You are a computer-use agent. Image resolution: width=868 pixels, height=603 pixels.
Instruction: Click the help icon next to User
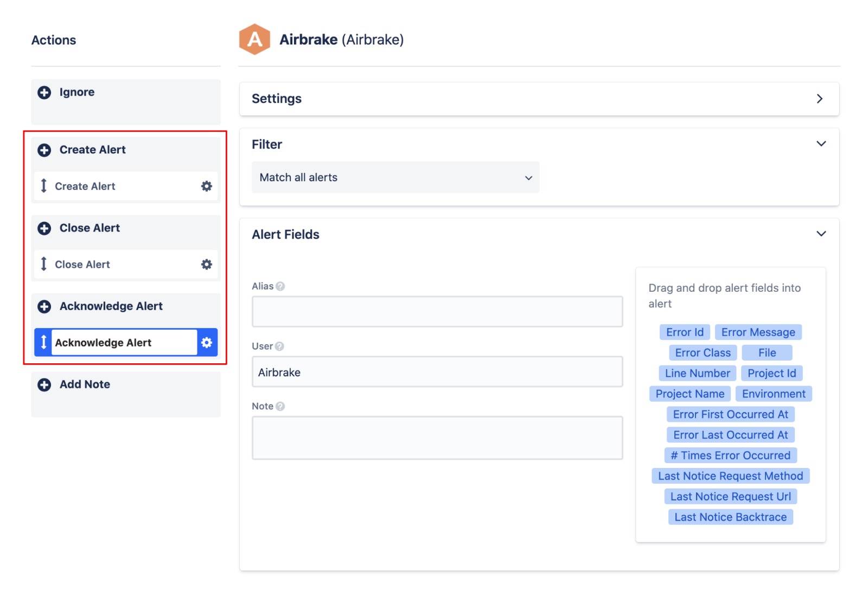(279, 347)
